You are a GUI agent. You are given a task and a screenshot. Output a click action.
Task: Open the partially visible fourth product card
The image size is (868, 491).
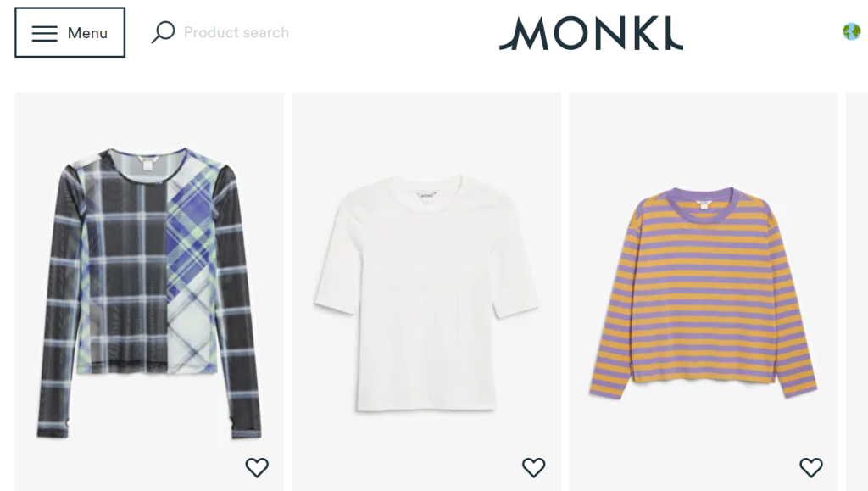[x=857, y=292]
